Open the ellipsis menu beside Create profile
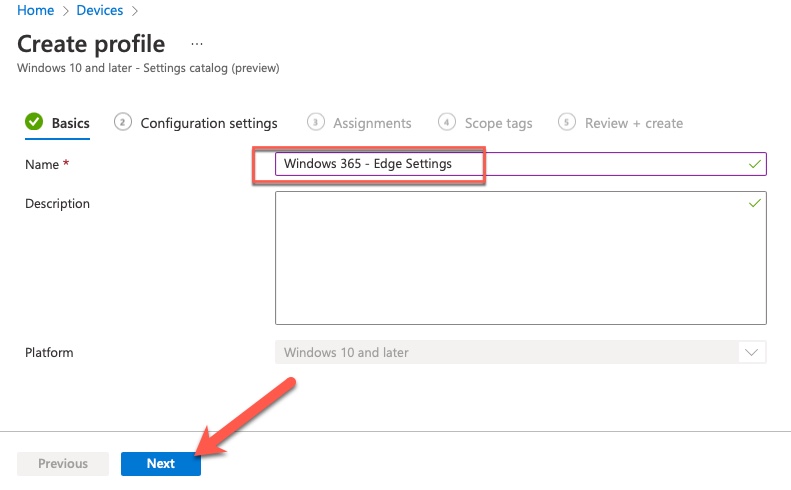791x490 pixels. (x=197, y=44)
